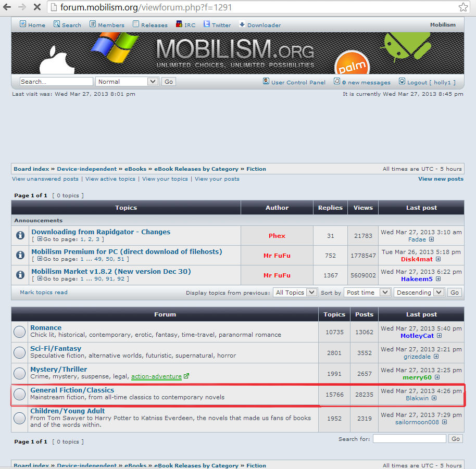Open View unanswered posts link
The width and height of the screenshot is (476, 469).
[45, 179]
